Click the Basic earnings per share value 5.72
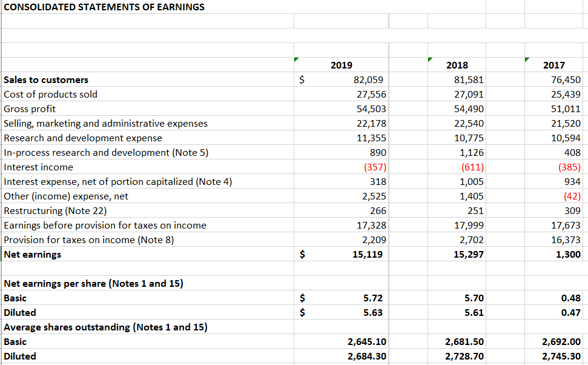Screen dimensions: 588x365 (372, 298)
